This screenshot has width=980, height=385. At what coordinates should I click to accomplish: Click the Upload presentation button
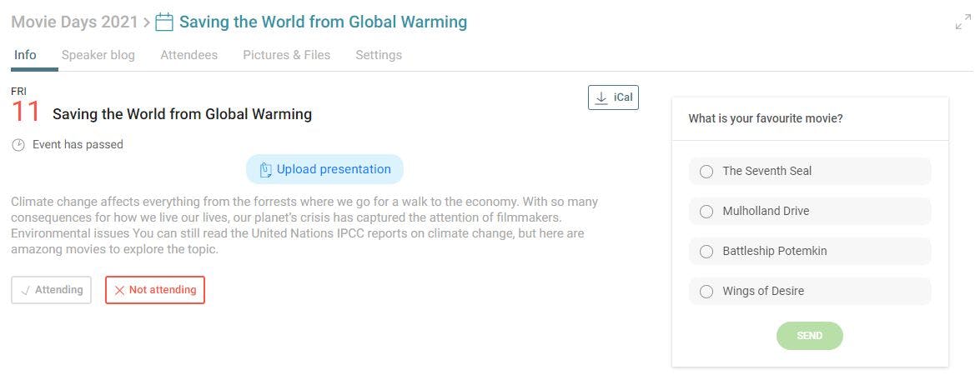pos(324,169)
